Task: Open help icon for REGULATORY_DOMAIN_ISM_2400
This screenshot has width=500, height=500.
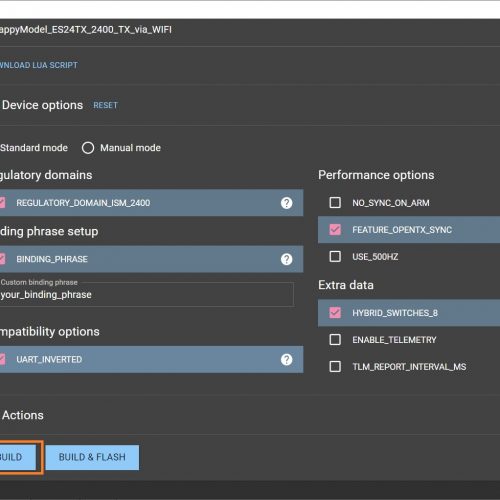Action: coord(286,203)
